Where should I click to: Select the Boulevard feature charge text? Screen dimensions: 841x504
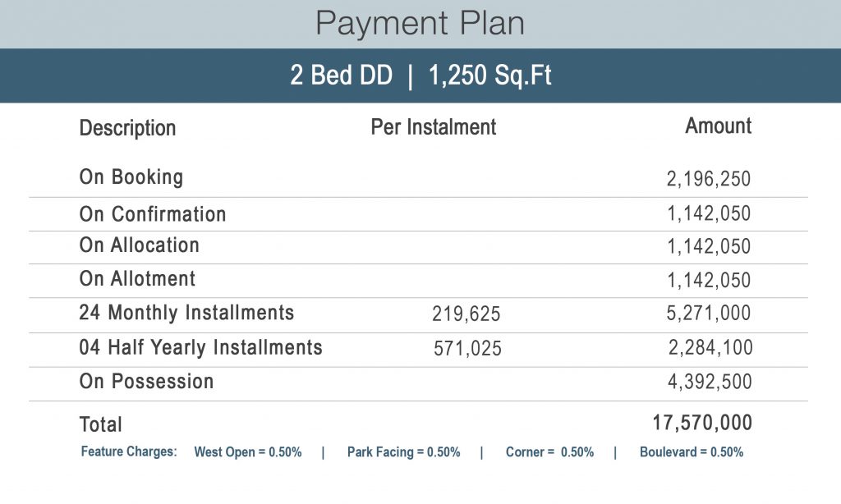click(x=692, y=452)
